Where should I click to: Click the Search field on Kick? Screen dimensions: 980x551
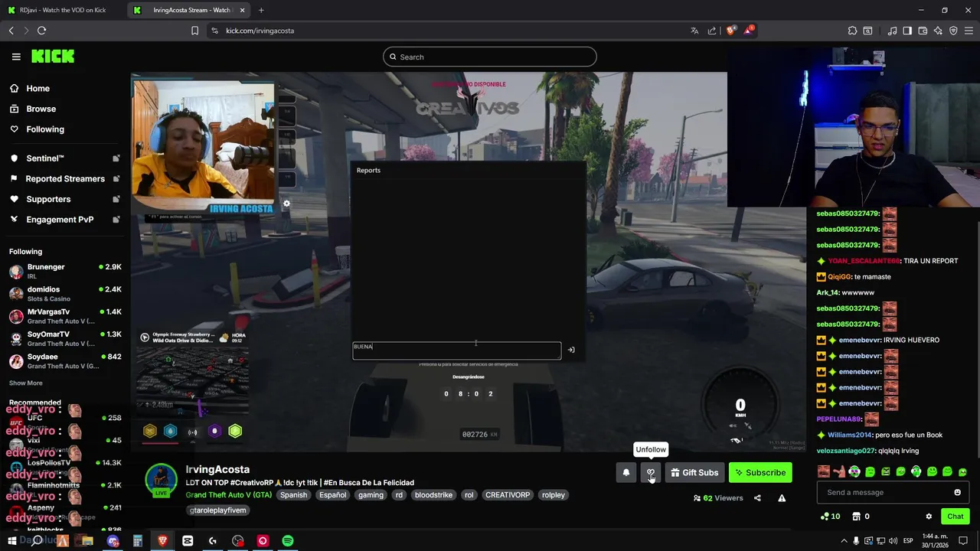[x=490, y=57]
